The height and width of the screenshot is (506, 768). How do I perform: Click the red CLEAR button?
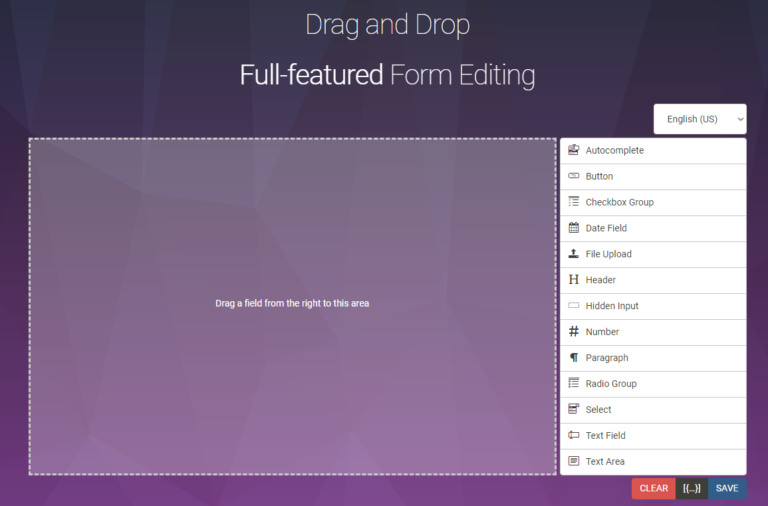653,488
